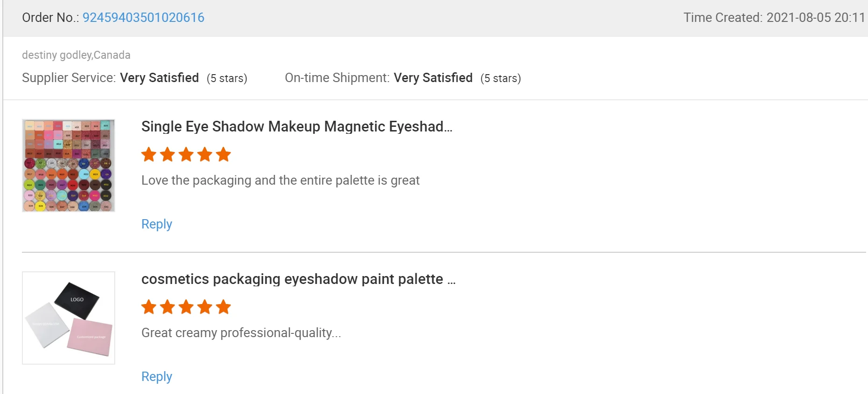This screenshot has width=868, height=394.
Task: Click first star of Single Eye Shadow rating
Action: [x=149, y=154]
